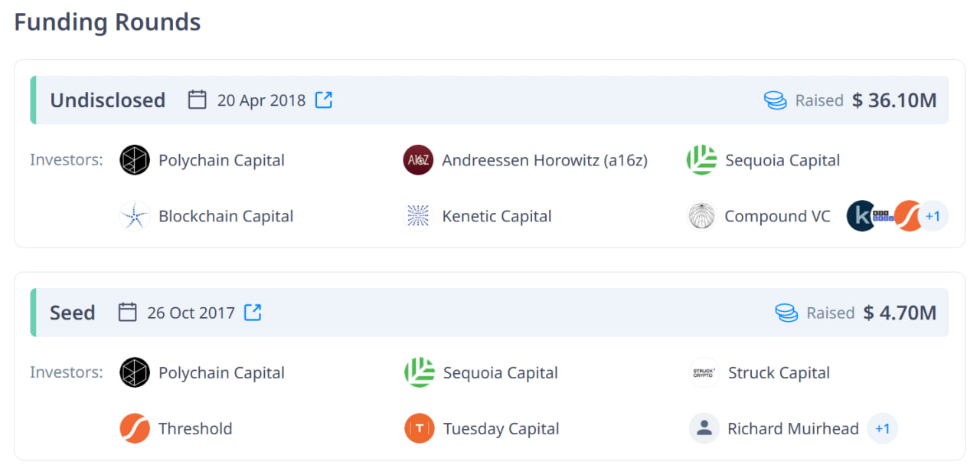Open external link for 26 Oct 2017 round

(253, 313)
